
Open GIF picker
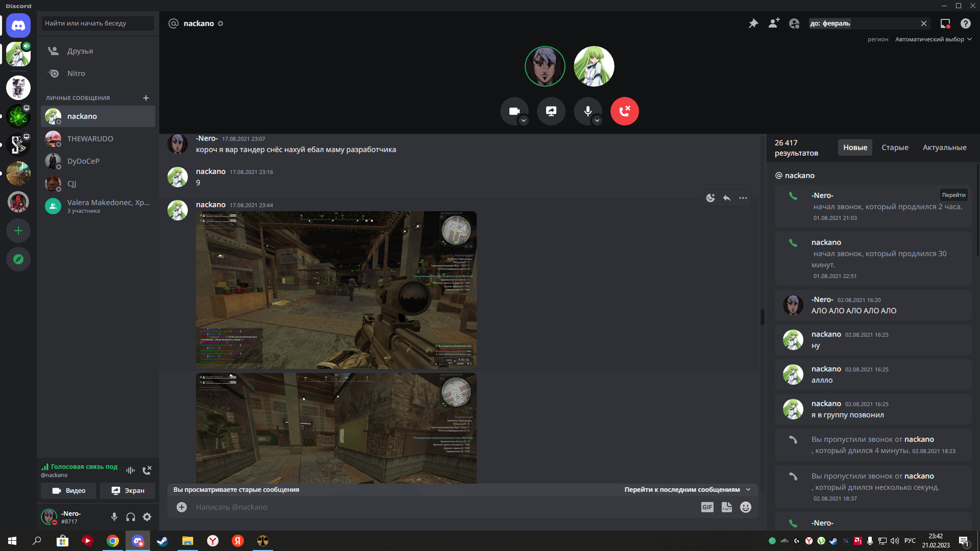(x=707, y=507)
